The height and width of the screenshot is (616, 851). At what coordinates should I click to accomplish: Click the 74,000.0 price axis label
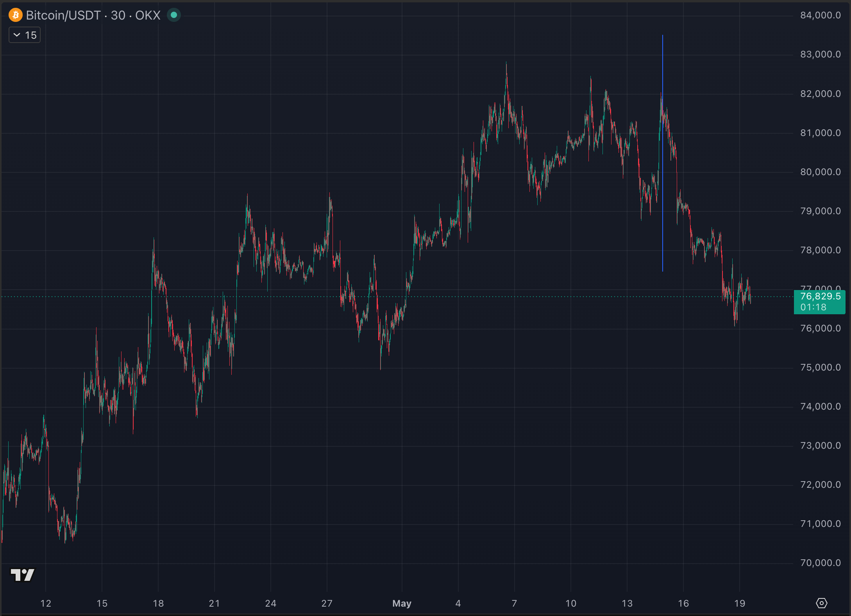pos(821,406)
